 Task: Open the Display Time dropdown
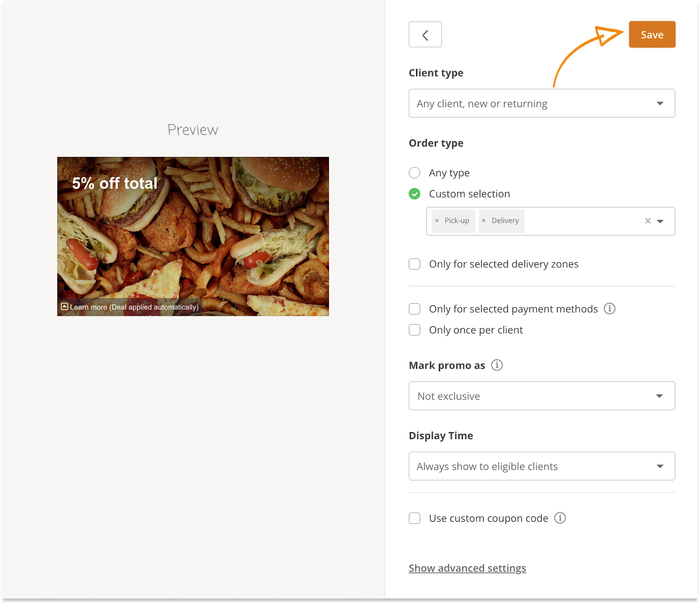point(542,466)
